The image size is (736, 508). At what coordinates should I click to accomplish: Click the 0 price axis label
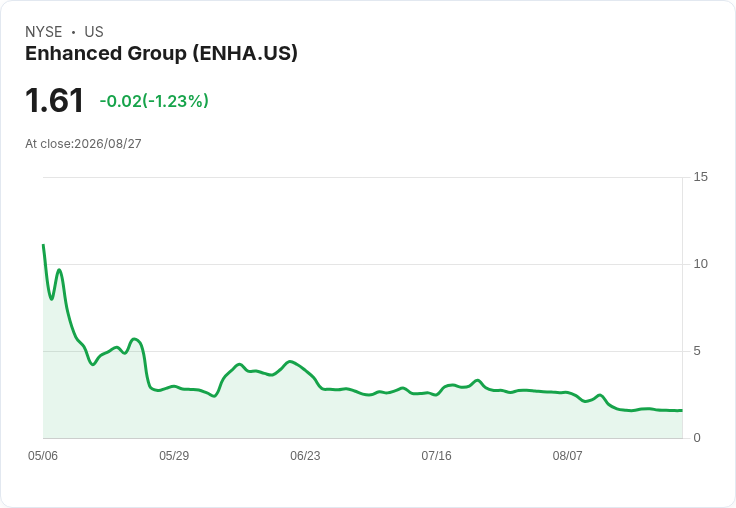[x=697, y=438]
